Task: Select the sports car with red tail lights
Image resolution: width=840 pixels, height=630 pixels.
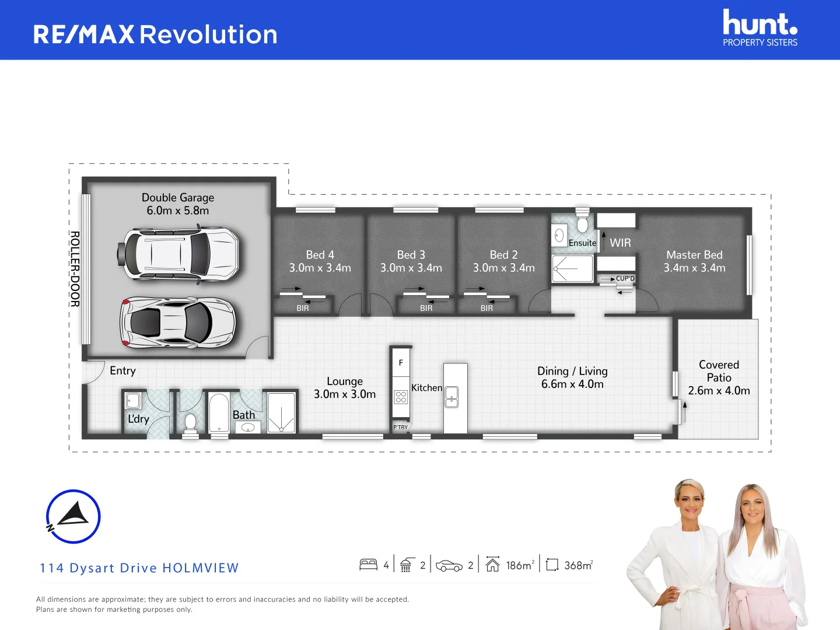Action: point(177,323)
